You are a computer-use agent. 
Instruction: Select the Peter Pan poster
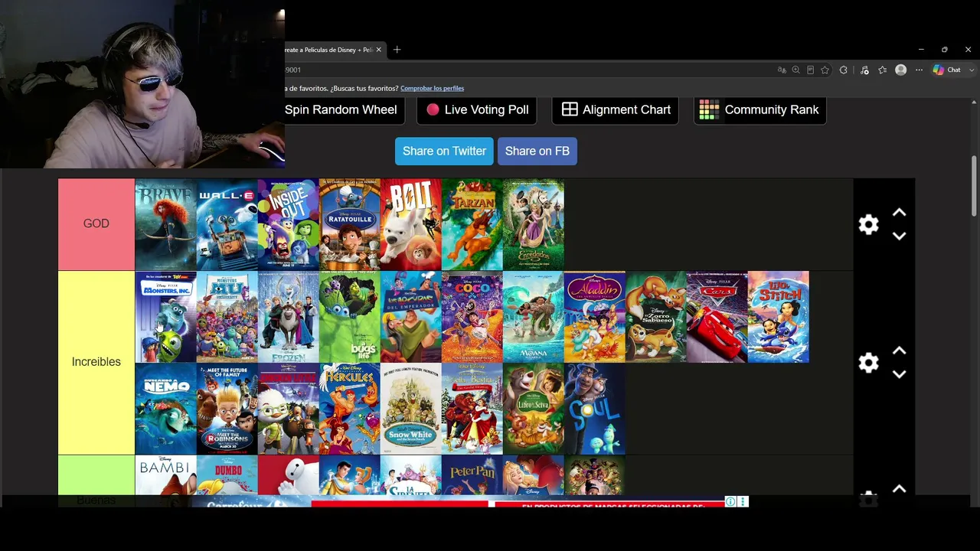pos(472,475)
